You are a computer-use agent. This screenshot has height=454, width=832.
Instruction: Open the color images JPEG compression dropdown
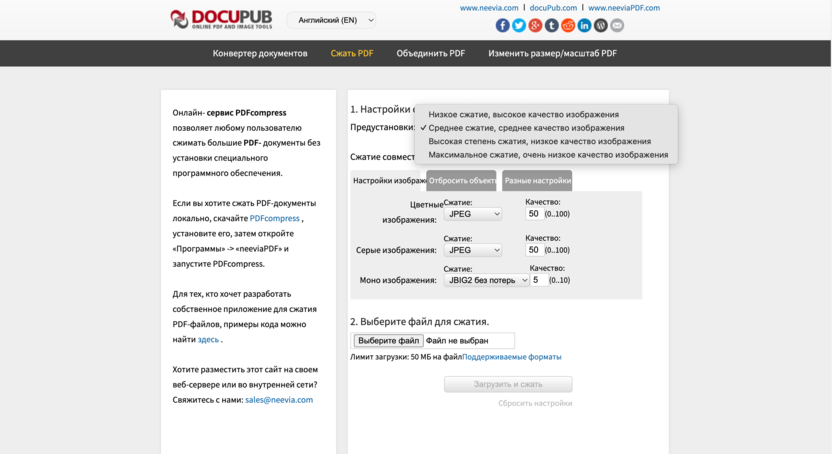tap(473, 214)
